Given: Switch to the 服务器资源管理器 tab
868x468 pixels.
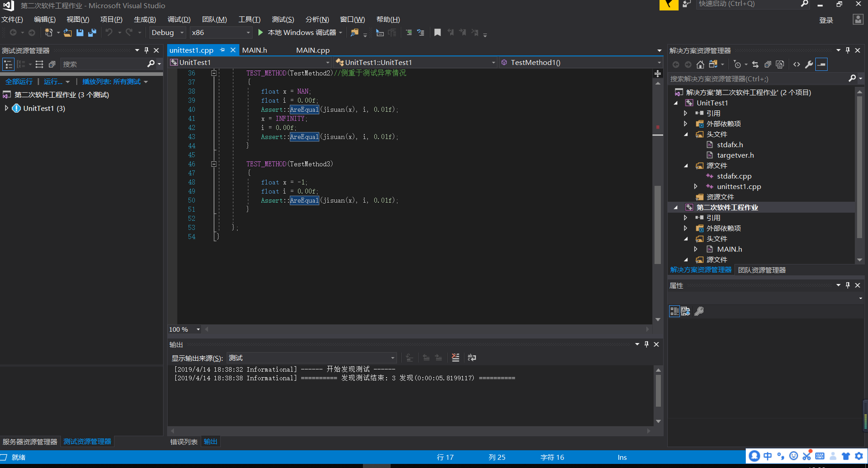Looking at the screenshot, I should [x=30, y=442].
